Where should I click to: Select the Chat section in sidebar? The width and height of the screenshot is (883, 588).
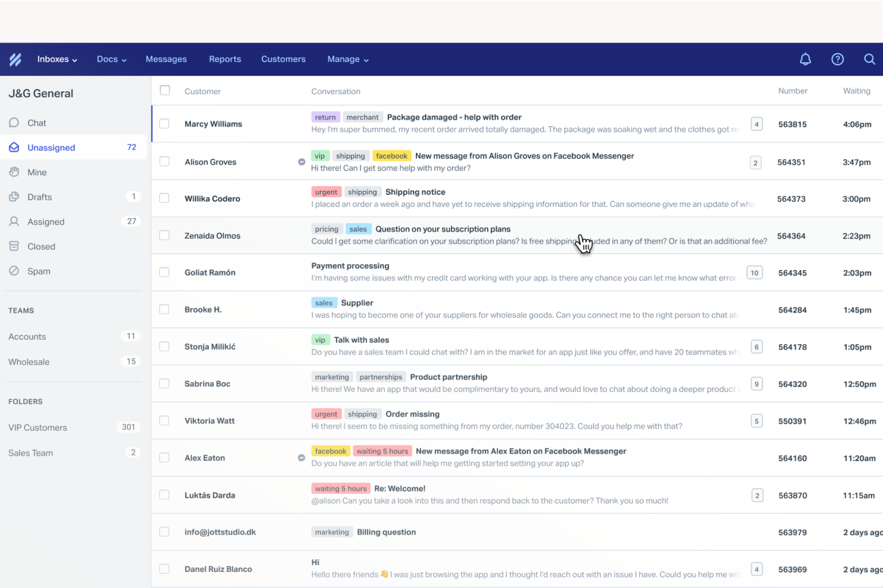coord(36,122)
